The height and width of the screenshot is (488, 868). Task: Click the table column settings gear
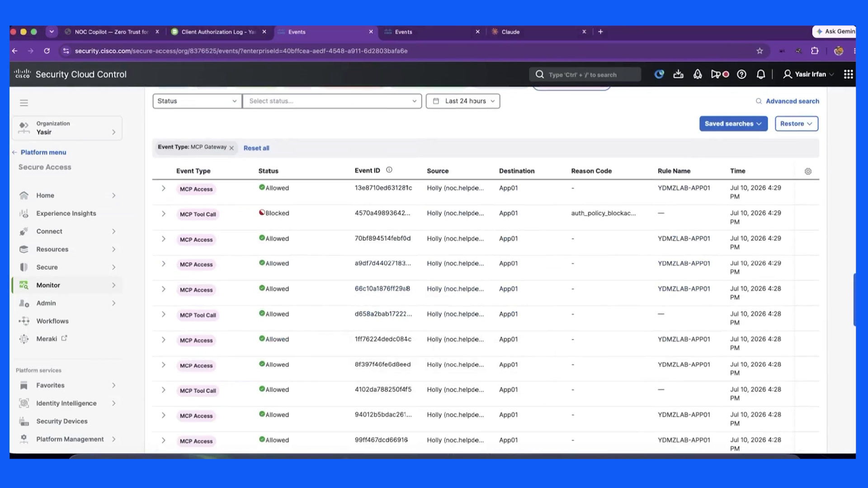(x=808, y=171)
